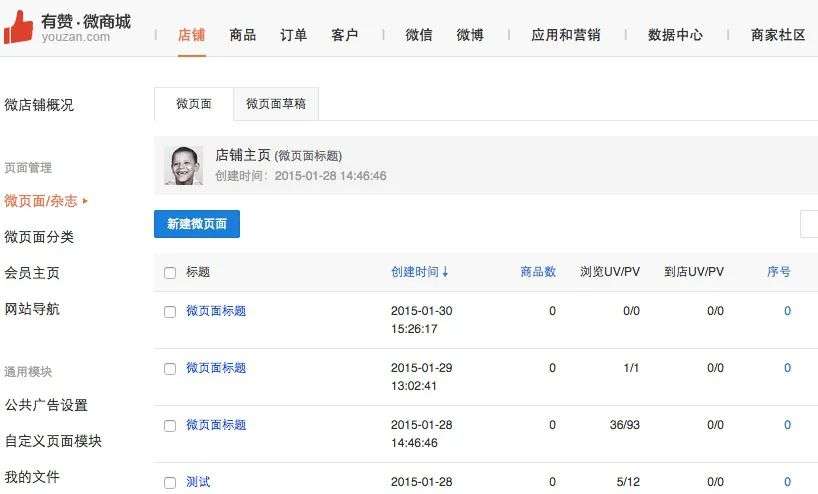This screenshot has width=818, height=494.
Task: Open the 客户 menu in top navigation
Action: [344, 35]
